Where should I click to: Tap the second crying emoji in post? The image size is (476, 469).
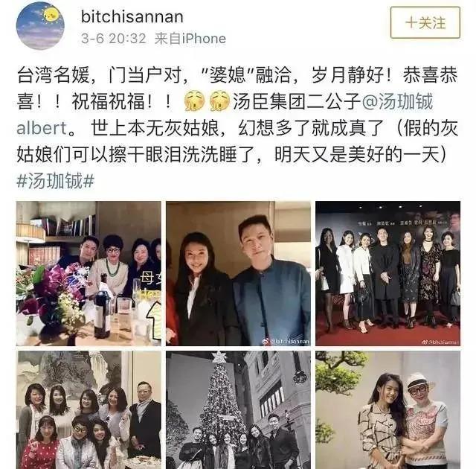[220, 101]
